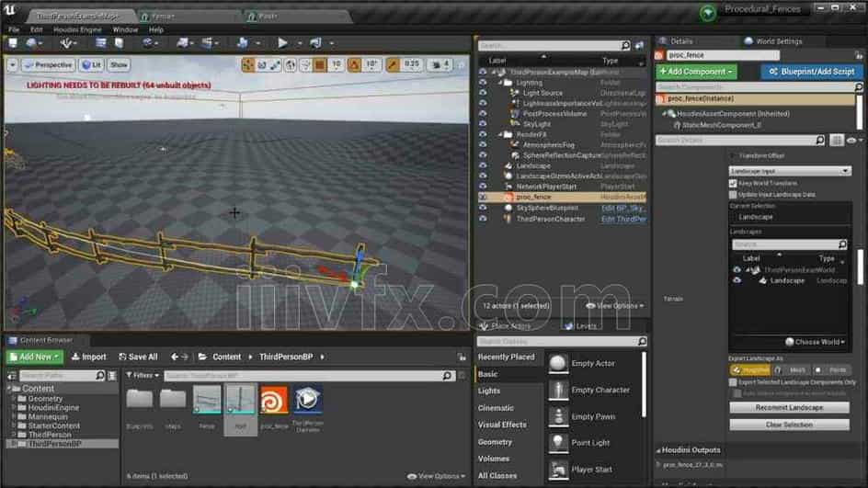Viewport: 868px width, 488px height.
Task: Open the Lit view mode menu
Action: coord(91,65)
